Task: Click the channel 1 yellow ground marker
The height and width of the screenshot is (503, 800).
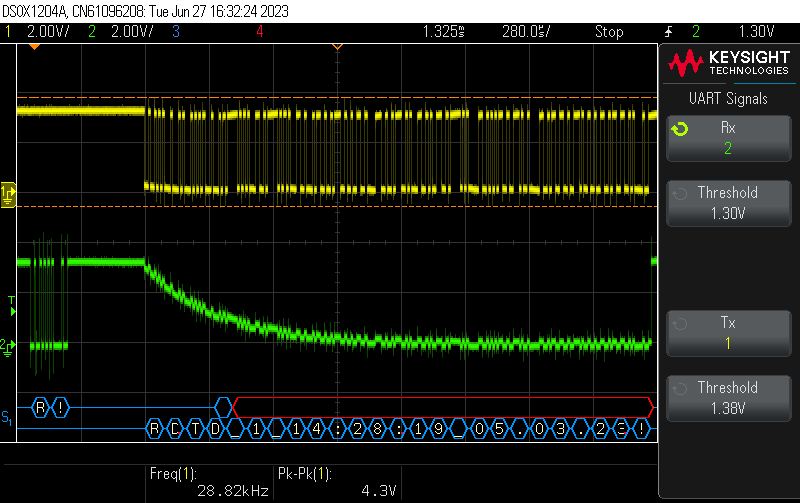Action: point(8,194)
